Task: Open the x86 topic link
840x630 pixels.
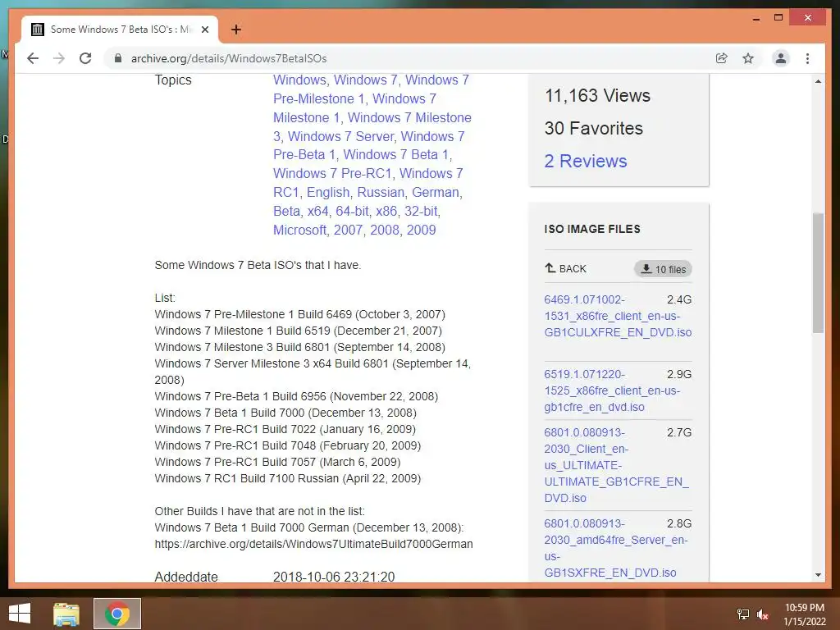Action: coord(386,211)
